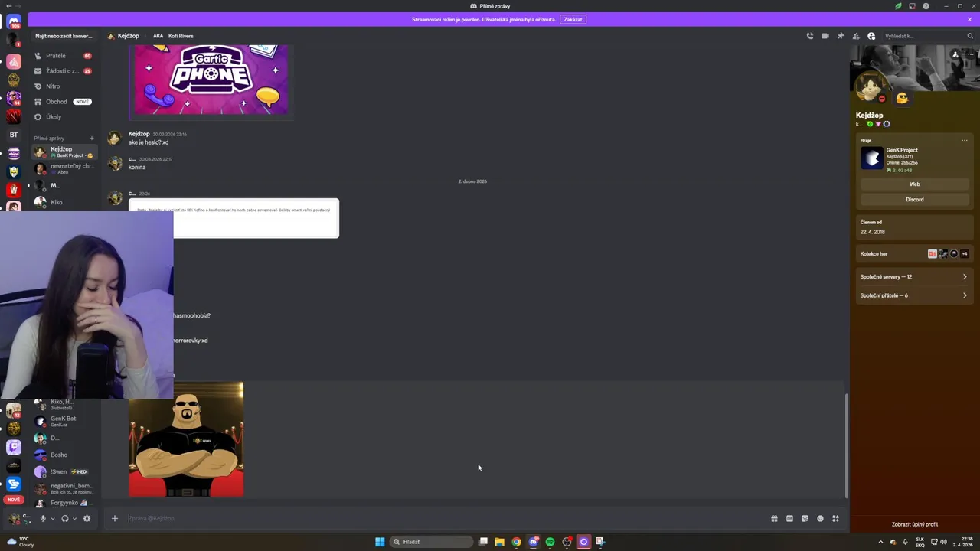Open the emoji picker icon

tap(820, 518)
